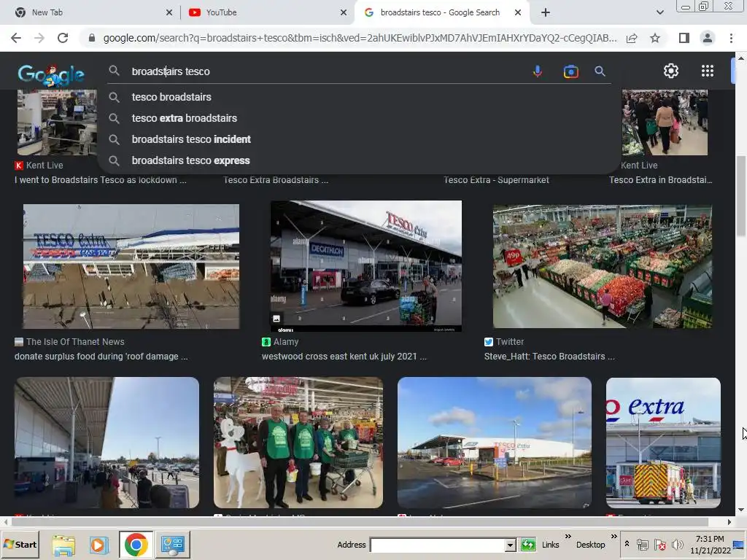Expand the Links toolbar chevron
This screenshot has height=560, width=747.
tap(568, 537)
